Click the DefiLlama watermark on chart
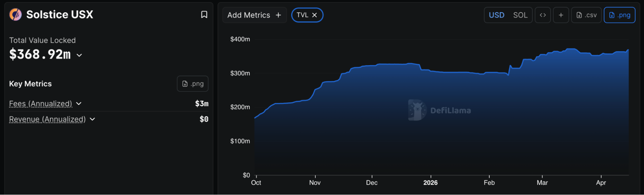 point(440,110)
